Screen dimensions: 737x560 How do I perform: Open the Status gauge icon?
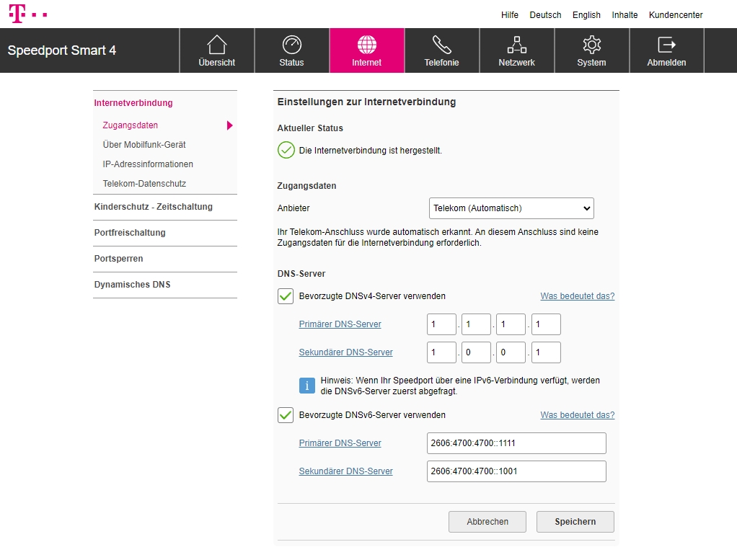[x=291, y=45]
